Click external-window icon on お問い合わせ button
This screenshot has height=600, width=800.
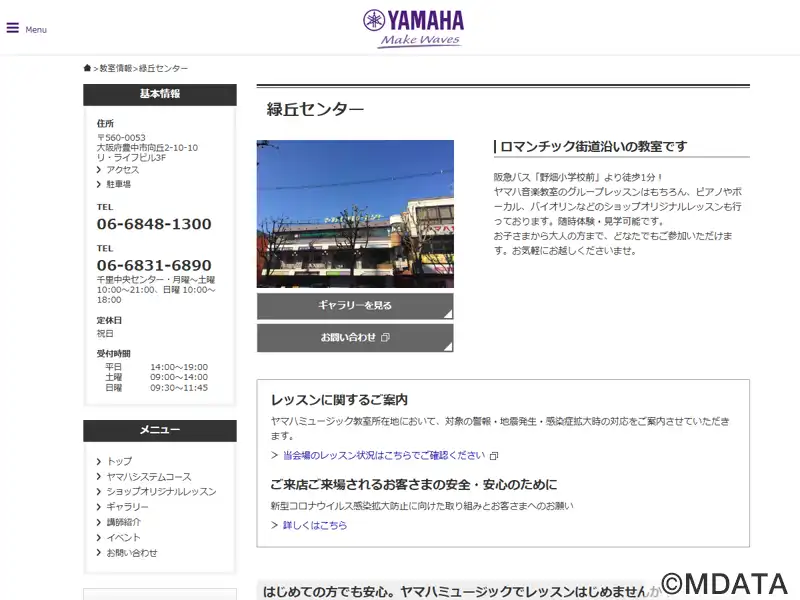pyautogui.click(x=386, y=337)
